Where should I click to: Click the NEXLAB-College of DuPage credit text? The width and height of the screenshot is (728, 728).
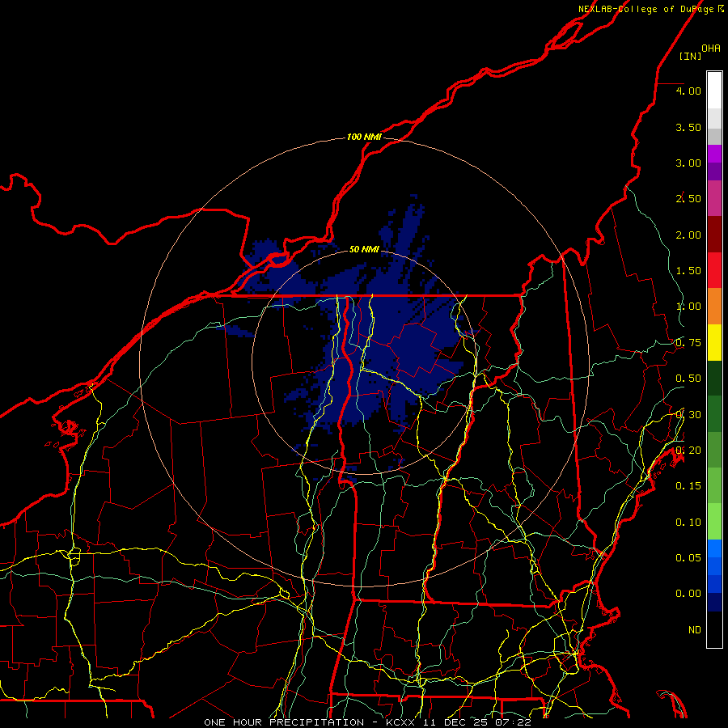pyautogui.click(x=650, y=9)
